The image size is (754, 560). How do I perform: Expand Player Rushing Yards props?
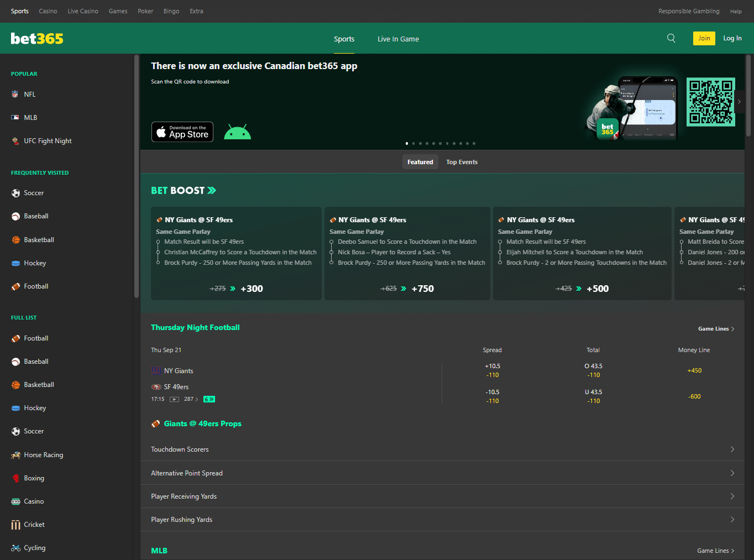442,520
